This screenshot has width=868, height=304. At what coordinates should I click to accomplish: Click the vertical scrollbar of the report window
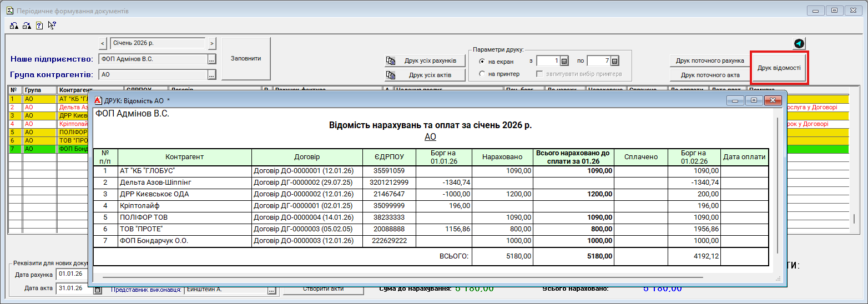point(777,183)
